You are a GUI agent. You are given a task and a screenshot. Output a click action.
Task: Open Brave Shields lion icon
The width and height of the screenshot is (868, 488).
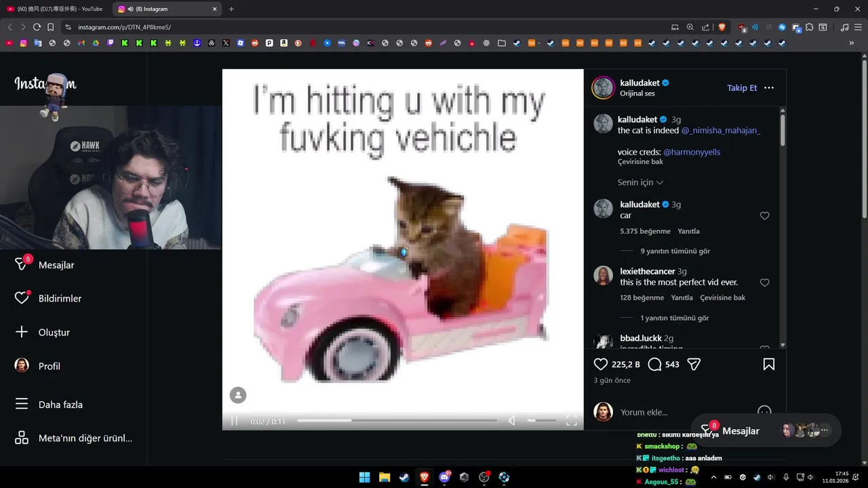[x=722, y=27]
